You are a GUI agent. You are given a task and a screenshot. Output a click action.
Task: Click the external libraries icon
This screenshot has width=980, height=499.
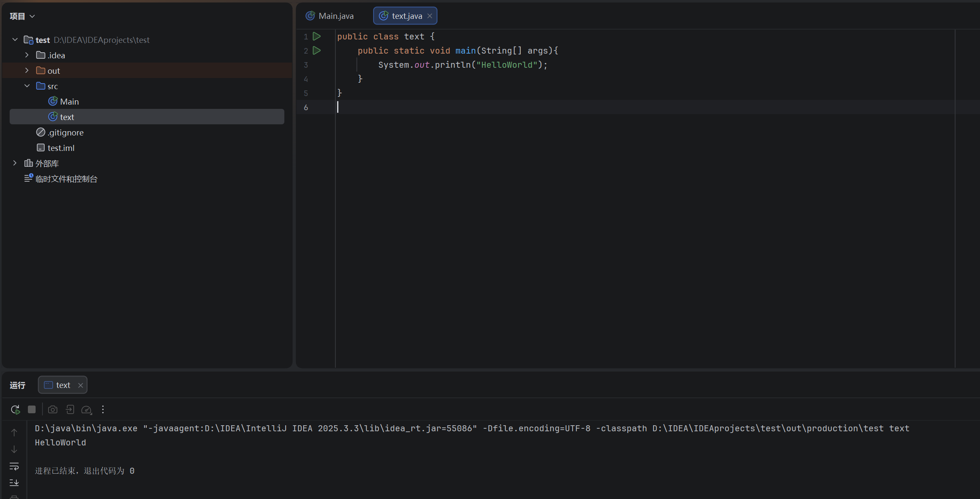(29, 163)
